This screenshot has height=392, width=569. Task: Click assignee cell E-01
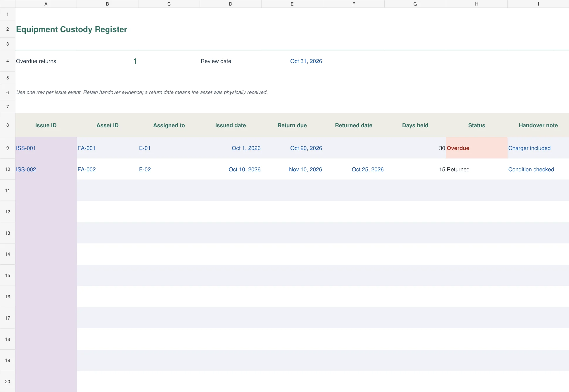click(x=169, y=148)
